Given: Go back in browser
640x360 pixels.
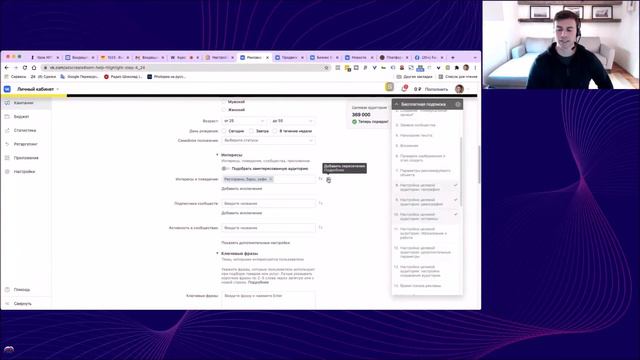Looking at the screenshot, I should tap(7, 68).
